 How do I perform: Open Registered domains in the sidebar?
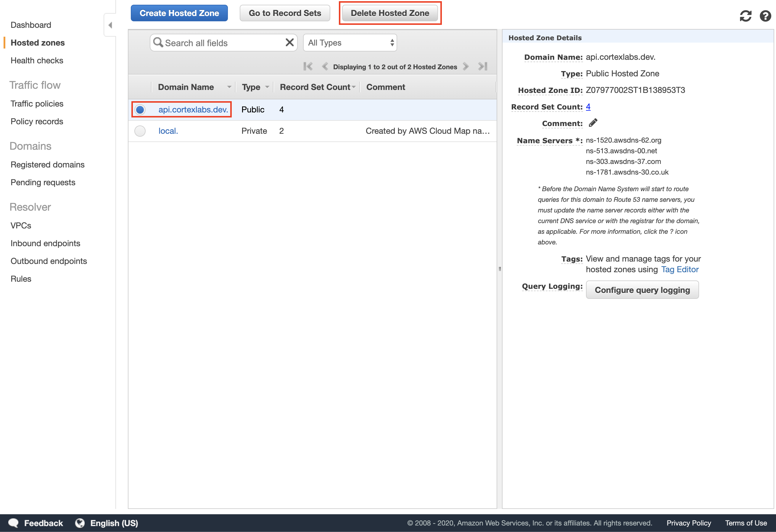point(47,165)
